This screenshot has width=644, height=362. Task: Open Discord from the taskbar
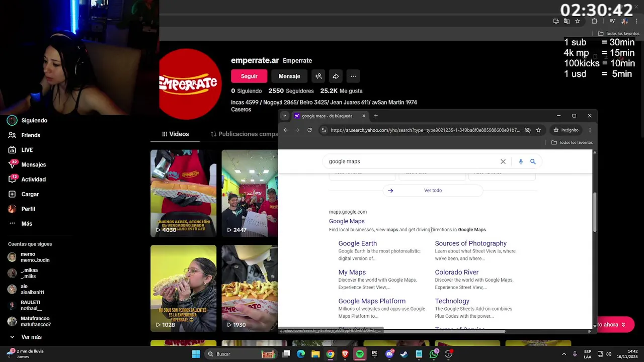389,354
